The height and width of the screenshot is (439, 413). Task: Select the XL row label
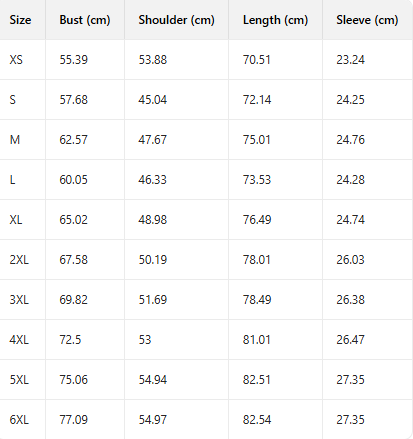[16, 220]
